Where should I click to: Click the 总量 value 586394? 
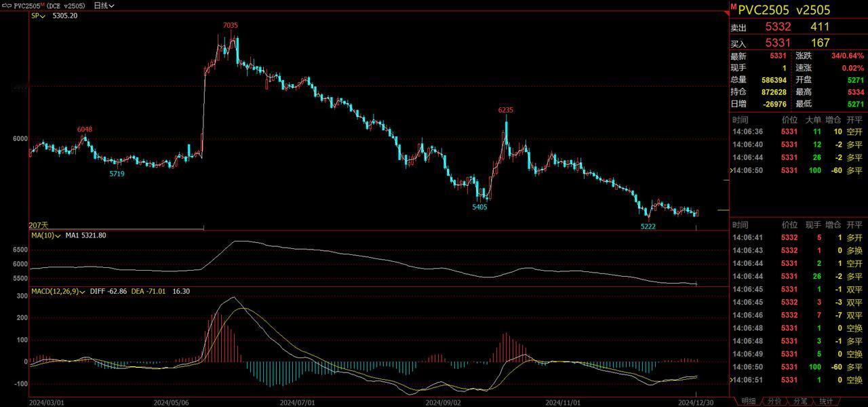[x=774, y=80]
